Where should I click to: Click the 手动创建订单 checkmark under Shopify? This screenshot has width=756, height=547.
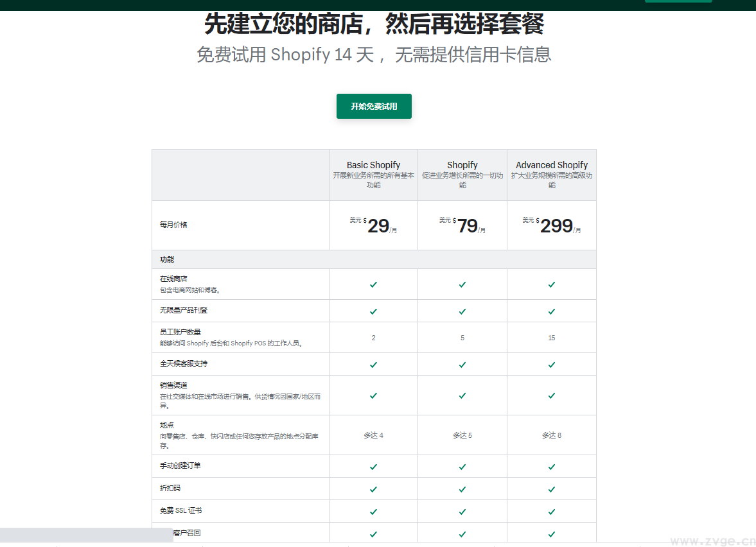click(x=462, y=466)
